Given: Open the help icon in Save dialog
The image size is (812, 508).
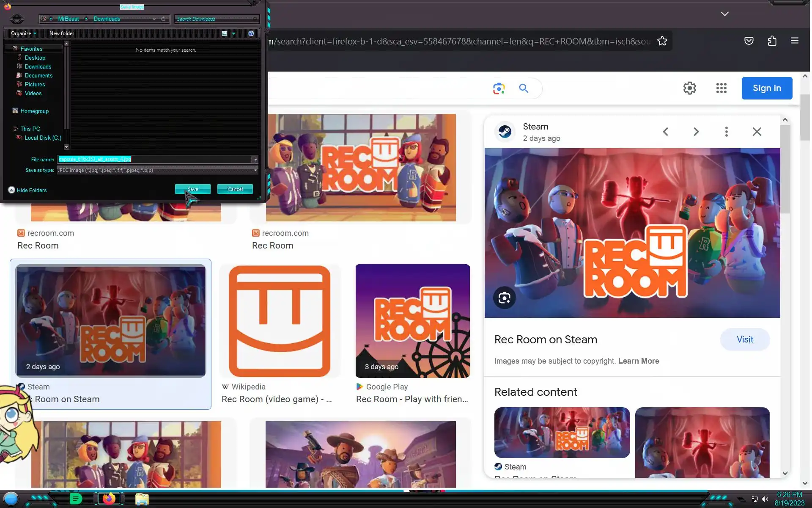Looking at the screenshot, I should pos(251,33).
